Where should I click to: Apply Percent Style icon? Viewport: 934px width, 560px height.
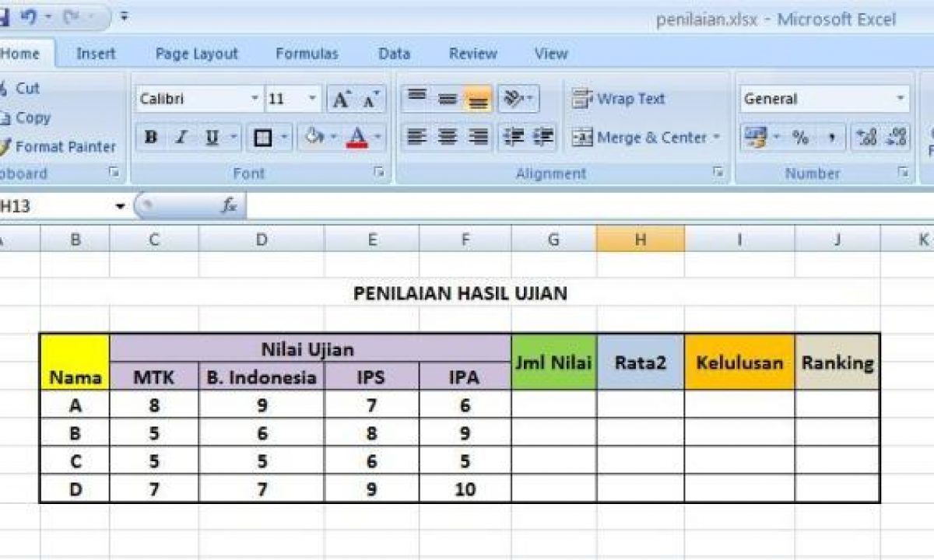pyautogui.click(x=800, y=138)
